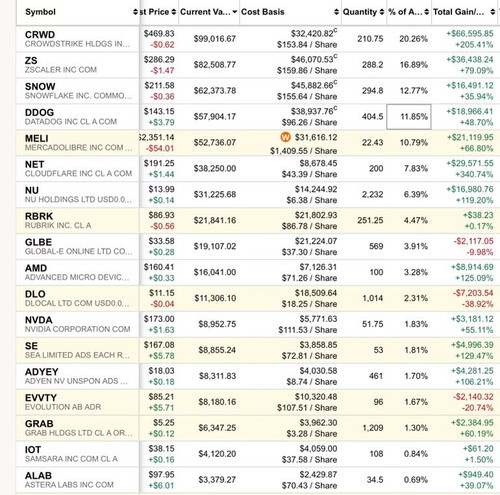This screenshot has width=500, height=495.
Task: Sort by Quantity column arrows
Action: (382, 12)
